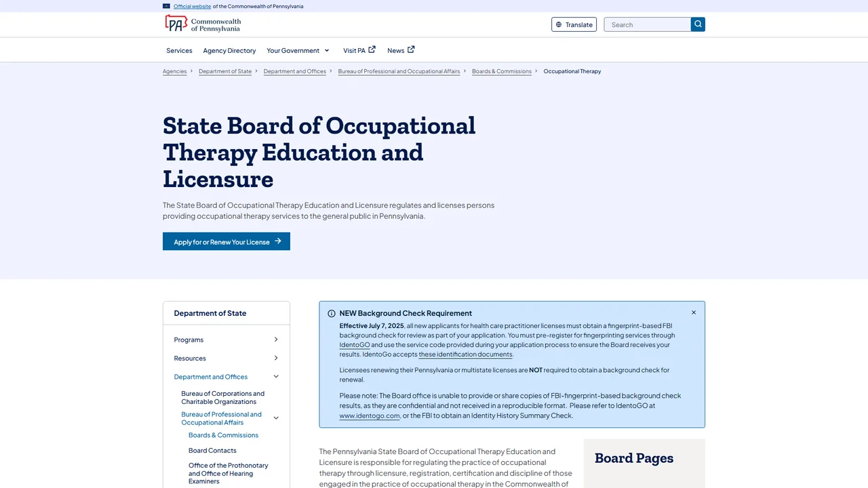Click the 'Effective July 7, 2025' text
The height and width of the screenshot is (488, 868).
point(372,326)
